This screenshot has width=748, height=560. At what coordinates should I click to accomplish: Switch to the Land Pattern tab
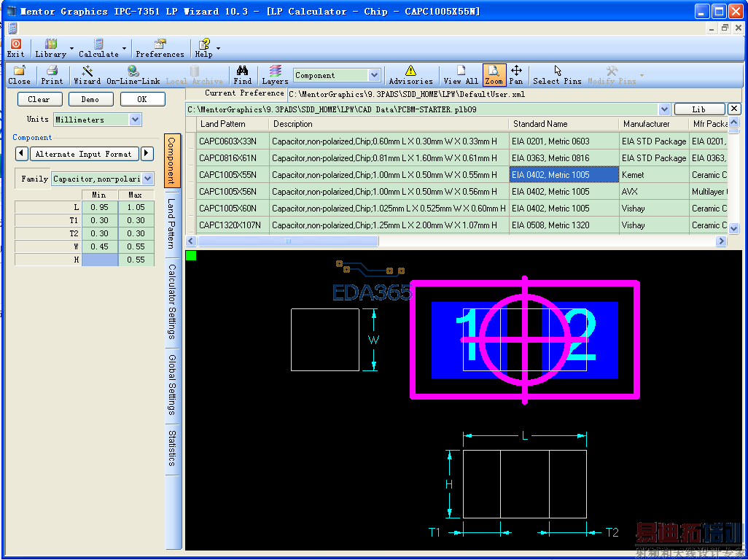click(x=172, y=223)
